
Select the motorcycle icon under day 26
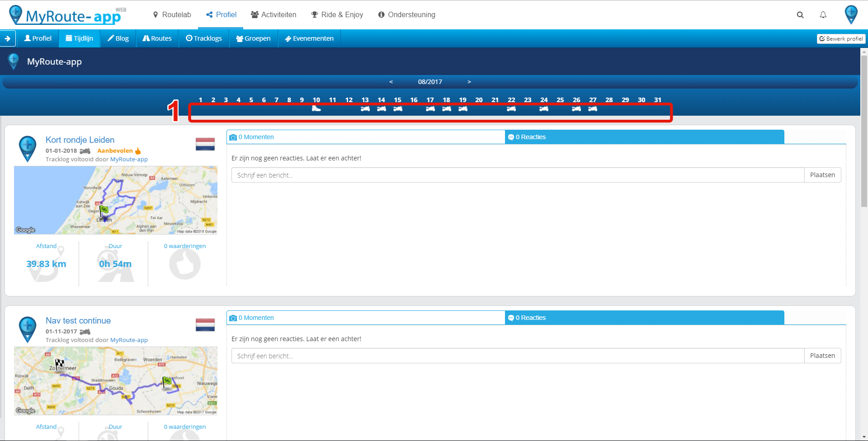[x=576, y=108]
